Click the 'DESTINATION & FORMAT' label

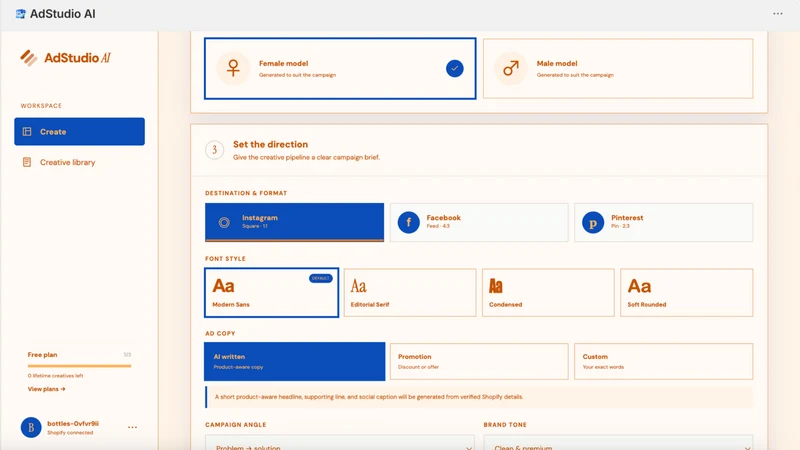coord(246,193)
